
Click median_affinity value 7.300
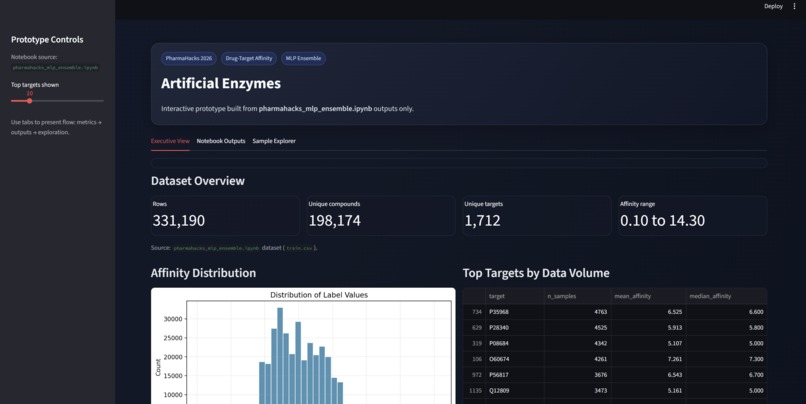(726, 359)
